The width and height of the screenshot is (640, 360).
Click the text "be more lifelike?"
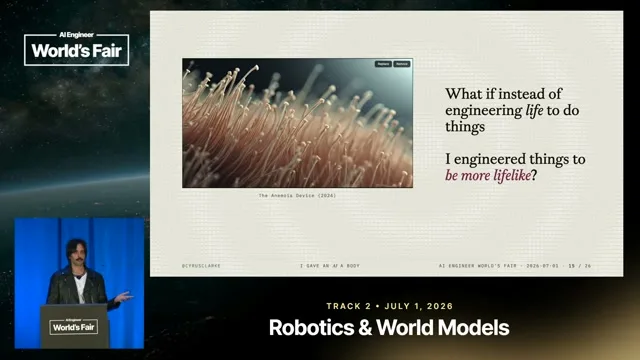(x=491, y=176)
